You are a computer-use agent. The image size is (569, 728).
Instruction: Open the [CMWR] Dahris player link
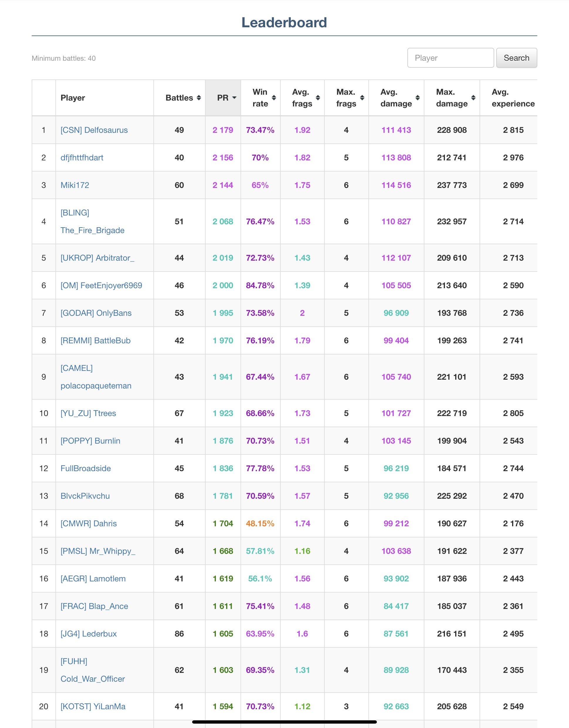(88, 524)
